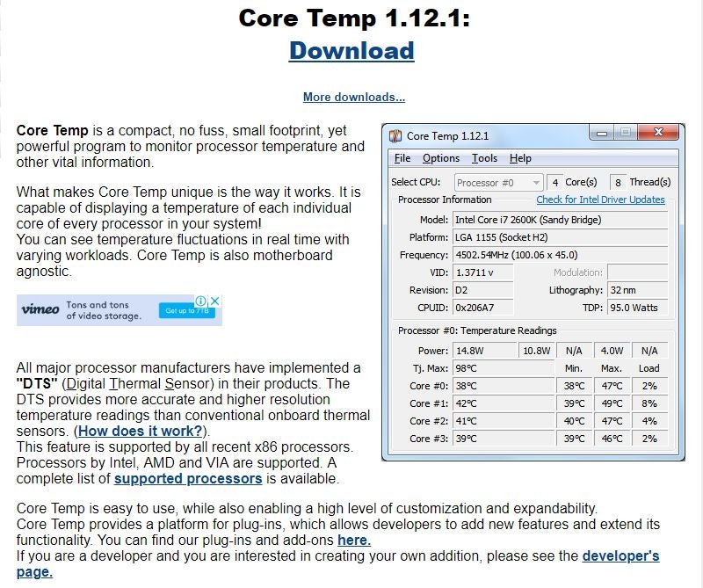The width and height of the screenshot is (703, 588).
Task: Click the Tj. Max value 98°C
Action: tap(504, 368)
